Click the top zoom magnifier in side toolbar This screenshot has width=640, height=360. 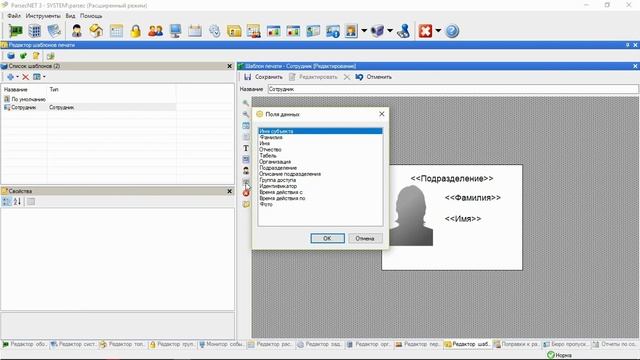(x=246, y=103)
